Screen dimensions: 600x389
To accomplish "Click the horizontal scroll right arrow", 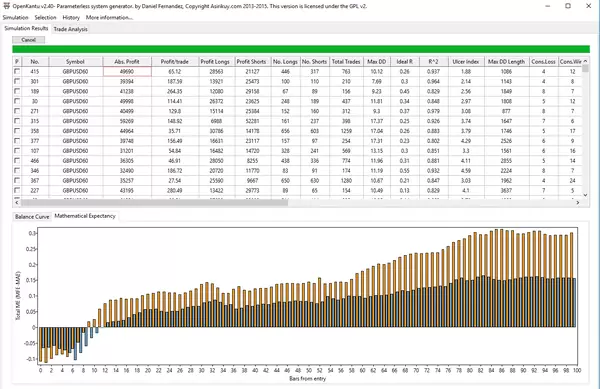I will (577, 203).
